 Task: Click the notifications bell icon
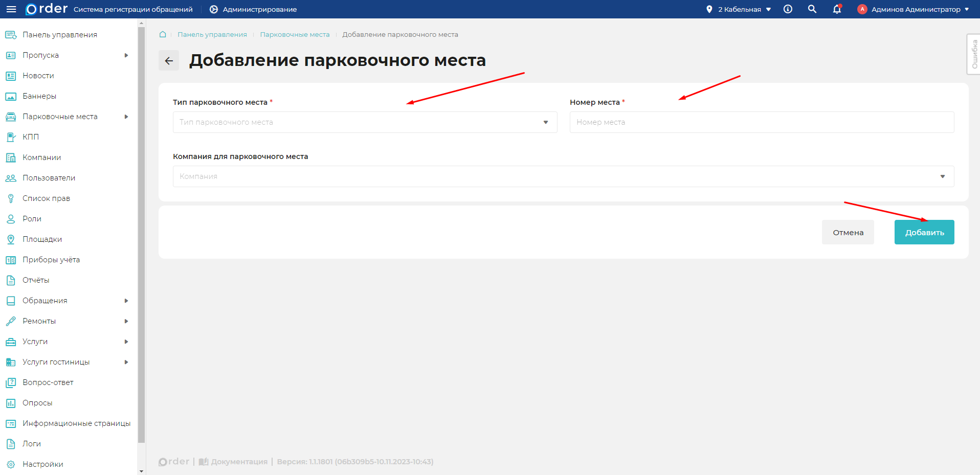pos(836,9)
